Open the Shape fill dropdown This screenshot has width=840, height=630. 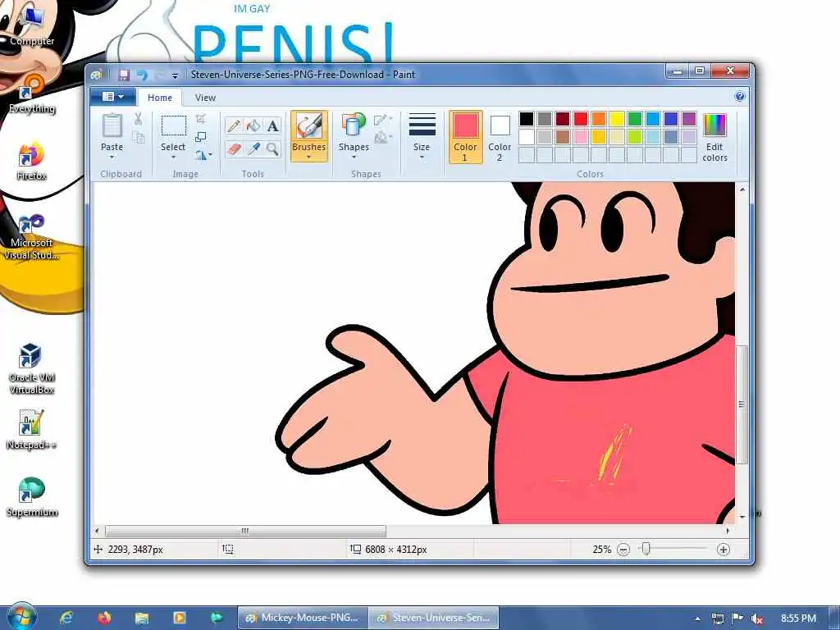tap(383, 138)
